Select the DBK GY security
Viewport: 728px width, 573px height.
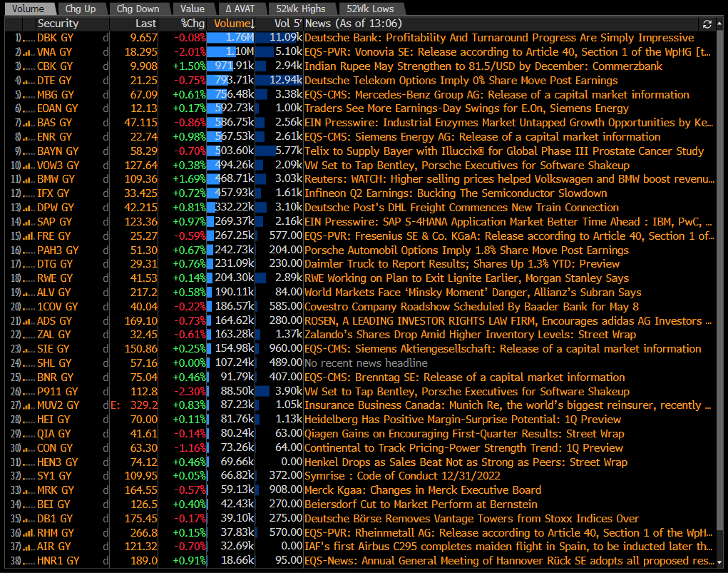tap(55, 38)
